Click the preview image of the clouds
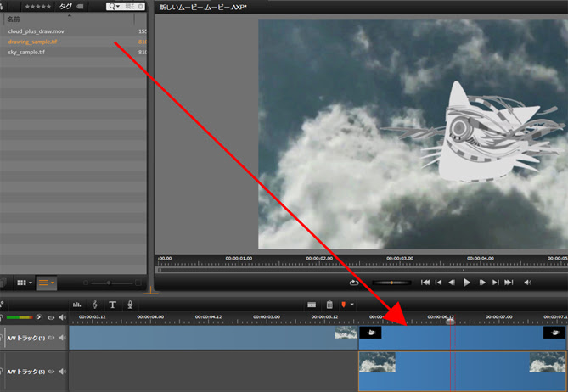The width and height of the screenshot is (568, 392). pyautogui.click(x=413, y=134)
